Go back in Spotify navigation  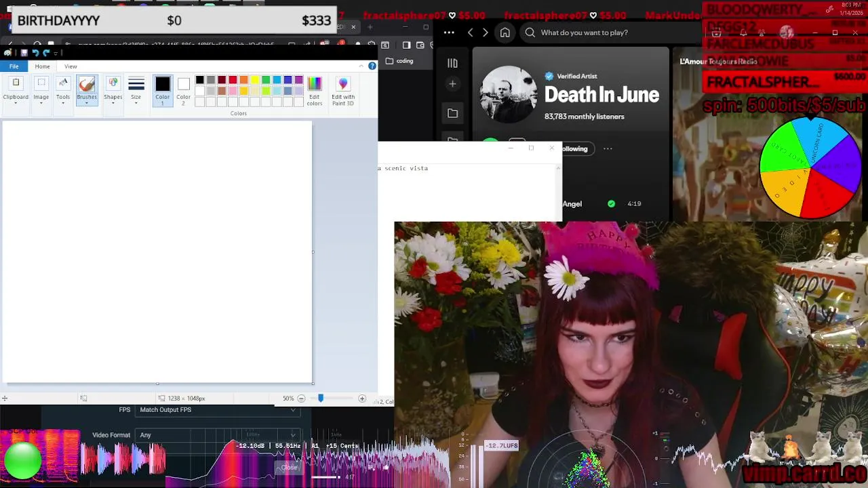click(x=471, y=33)
